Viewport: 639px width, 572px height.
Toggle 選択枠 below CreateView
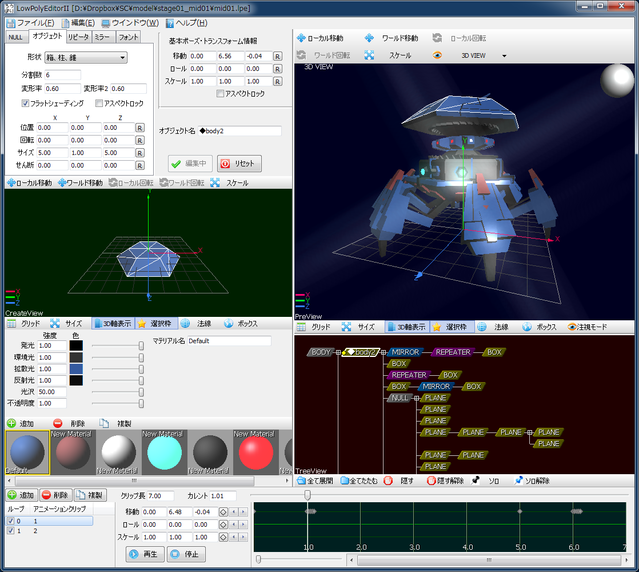pos(156,324)
